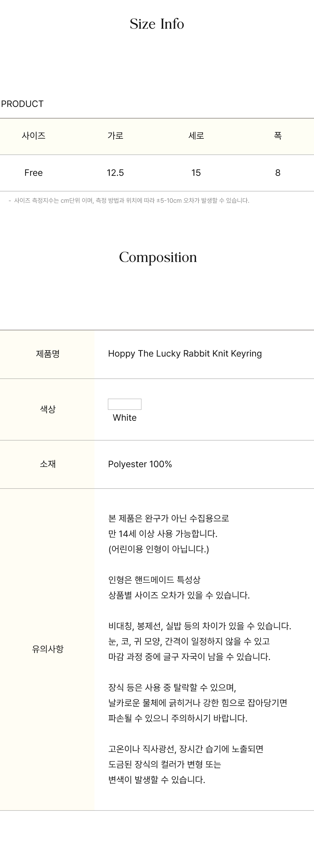
Task: Click the Polyester 100% material text
Action: point(140,464)
